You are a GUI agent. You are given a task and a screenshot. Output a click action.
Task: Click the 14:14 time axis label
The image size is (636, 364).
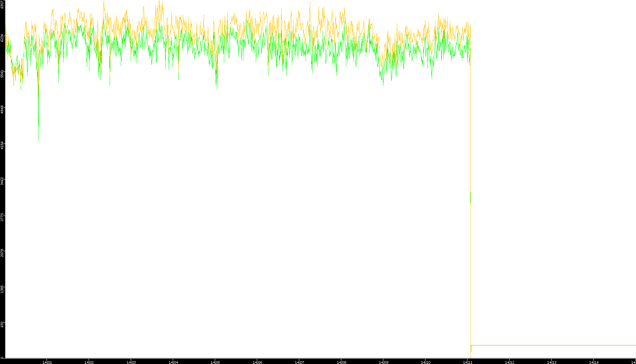click(594, 362)
